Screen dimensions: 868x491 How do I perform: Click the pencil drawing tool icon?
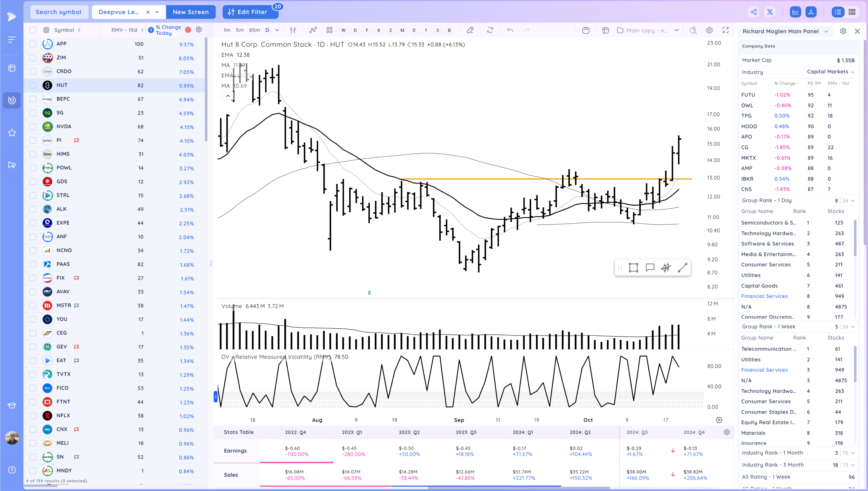pos(470,30)
